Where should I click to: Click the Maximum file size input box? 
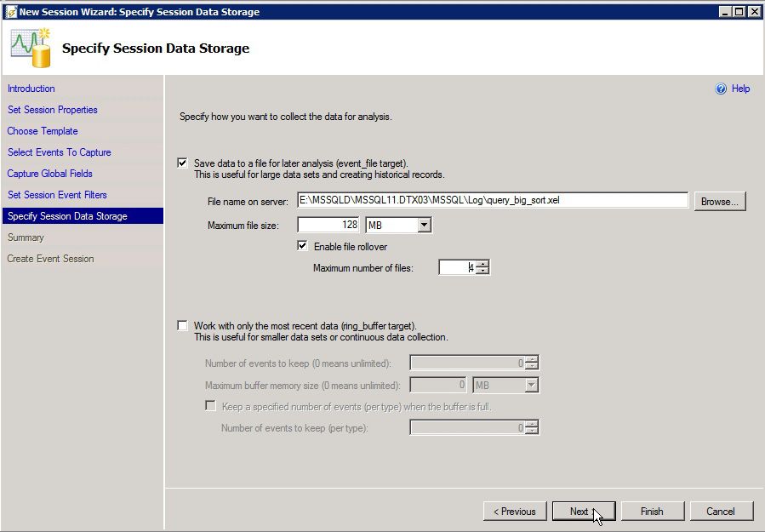coord(328,225)
